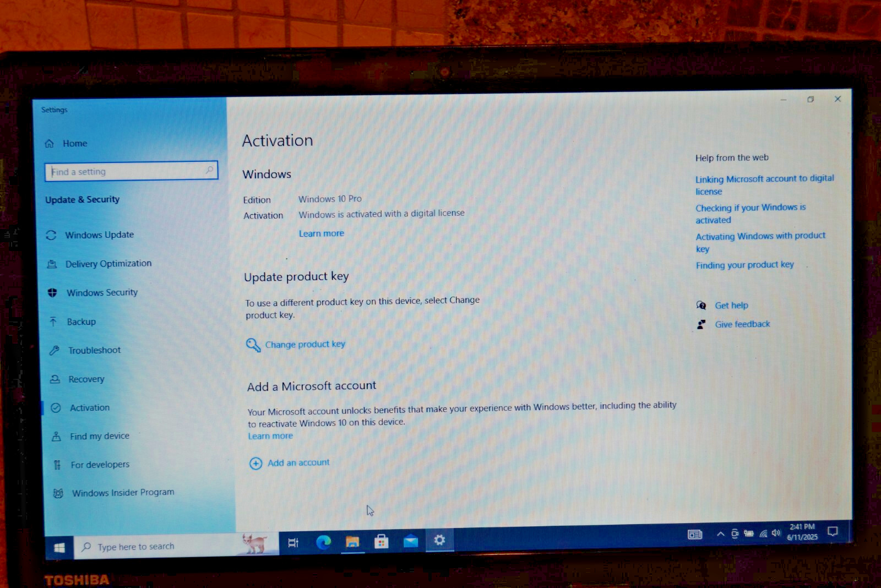Open Windows Security page
Viewport: 881px width, 588px height.
coord(93,292)
